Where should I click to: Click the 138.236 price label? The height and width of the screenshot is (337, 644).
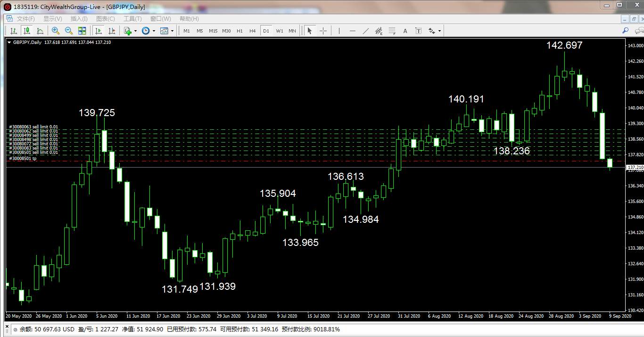(x=512, y=151)
